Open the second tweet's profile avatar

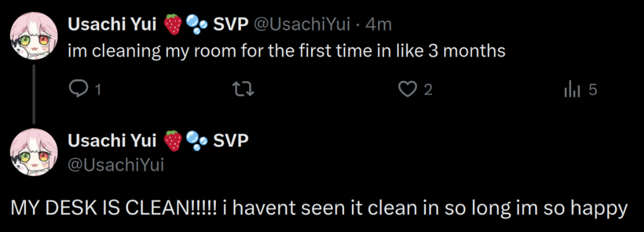(34, 152)
